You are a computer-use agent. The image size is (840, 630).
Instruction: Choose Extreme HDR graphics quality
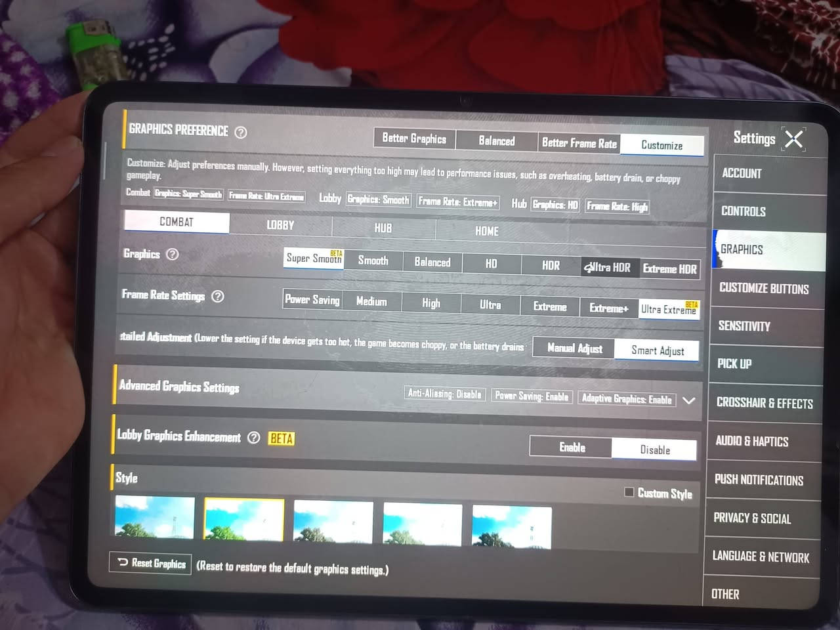669,269
